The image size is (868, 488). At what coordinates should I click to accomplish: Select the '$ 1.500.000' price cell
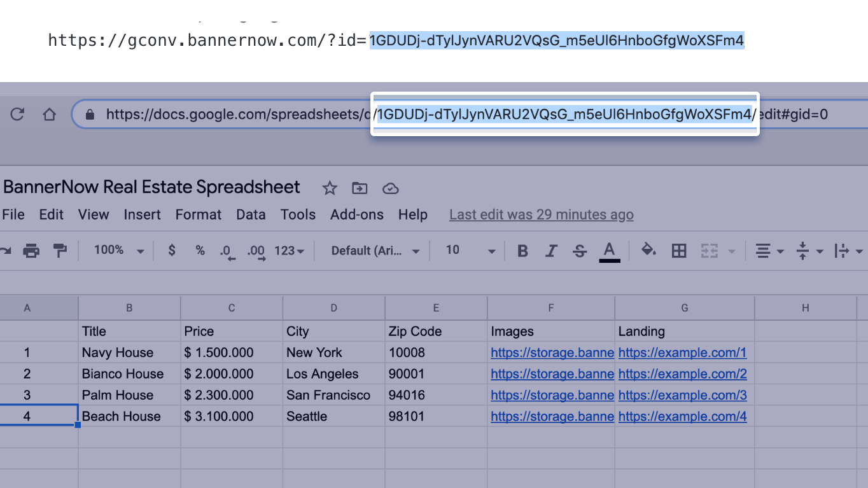232,352
